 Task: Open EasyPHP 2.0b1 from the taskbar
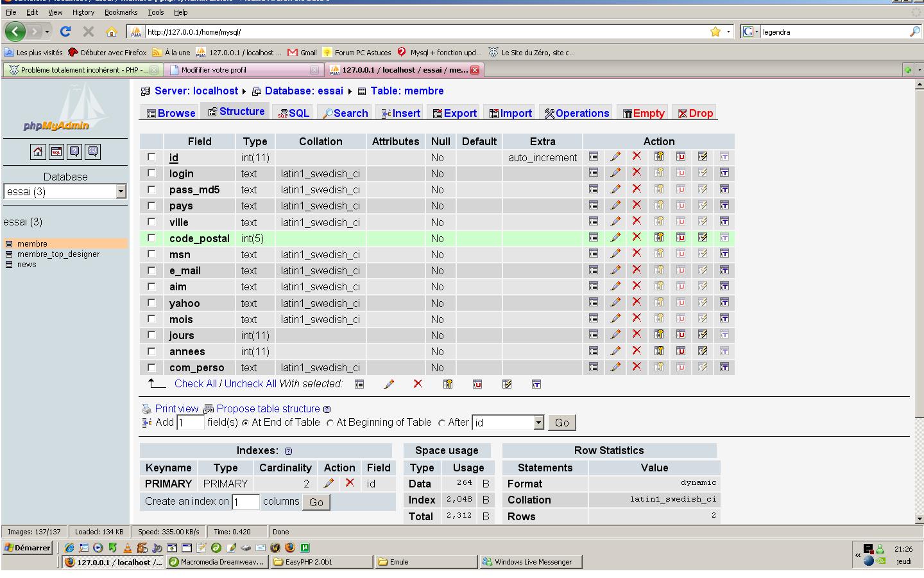tap(319, 561)
